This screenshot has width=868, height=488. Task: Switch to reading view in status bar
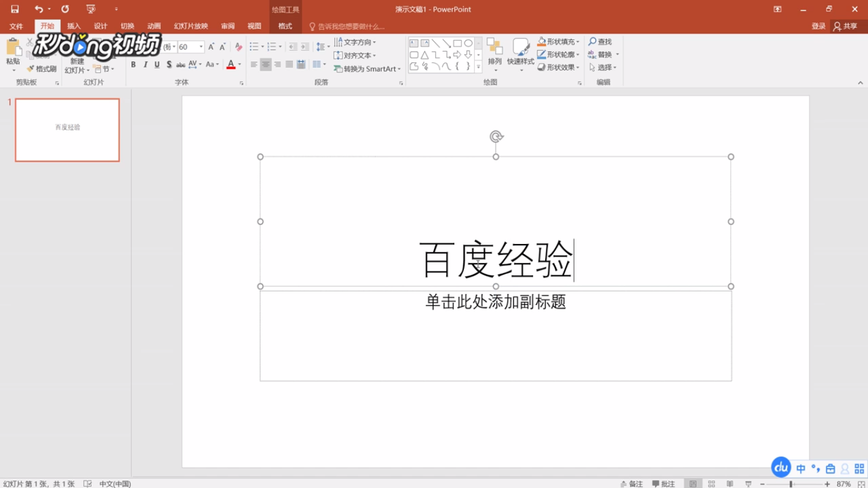click(730, 484)
